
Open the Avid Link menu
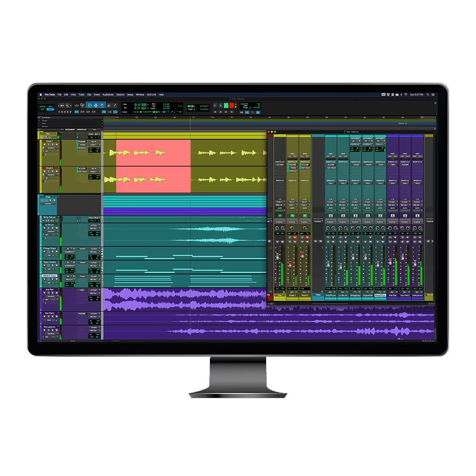(x=151, y=94)
